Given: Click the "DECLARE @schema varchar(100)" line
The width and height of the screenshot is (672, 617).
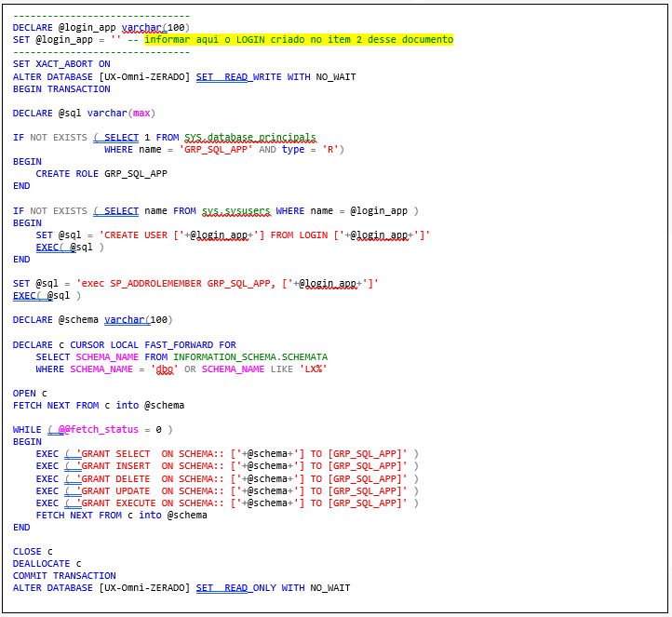Looking at the screenshot, I should tap(92, 319).
